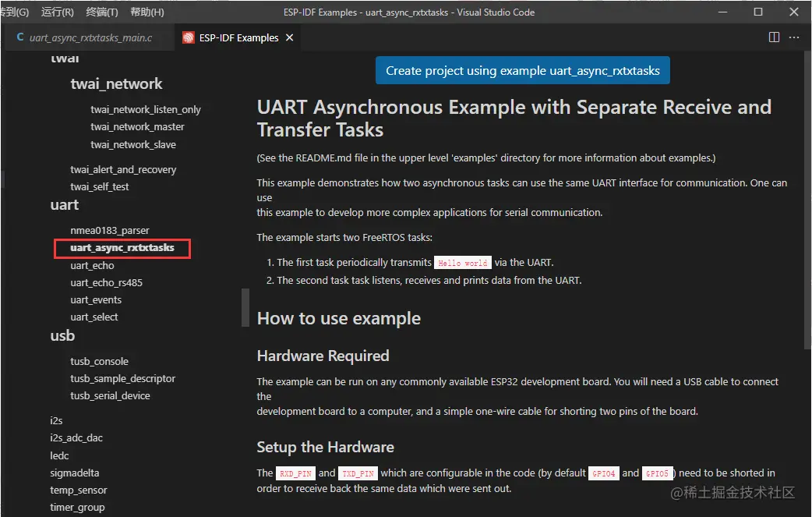Click the UART Asynchronous Example title heading
Screen dimensions: 812x517
[x=514, y=118]
